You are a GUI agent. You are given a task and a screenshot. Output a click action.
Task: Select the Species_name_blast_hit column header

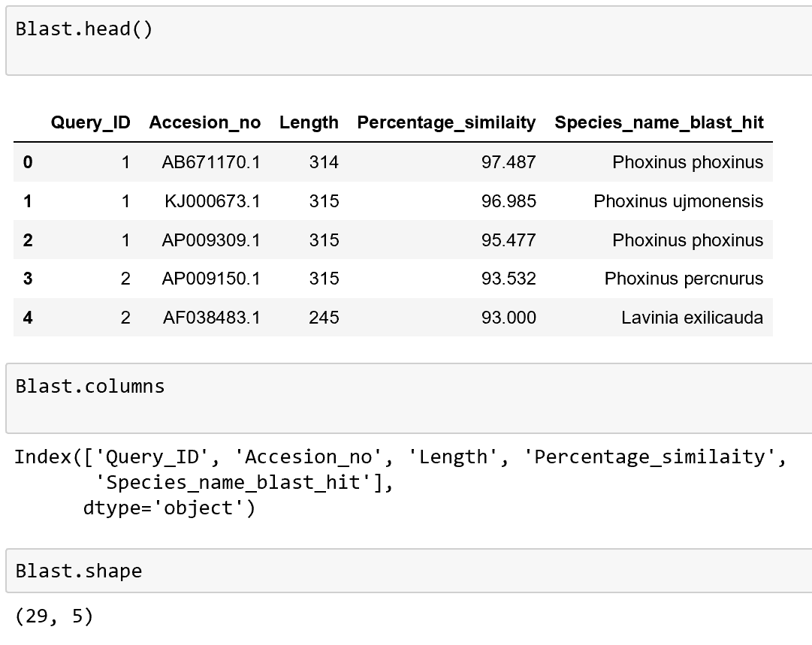(x=659, y=122)
